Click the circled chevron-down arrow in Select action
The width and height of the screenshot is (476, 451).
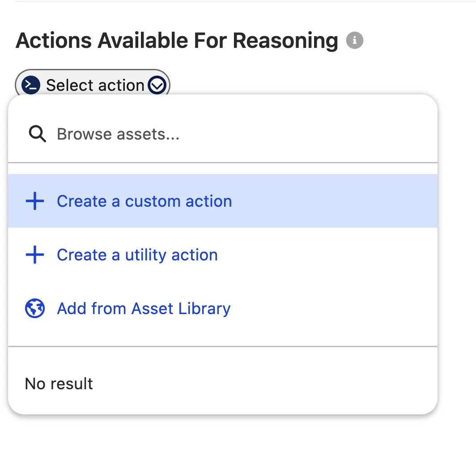pos(157,85)
